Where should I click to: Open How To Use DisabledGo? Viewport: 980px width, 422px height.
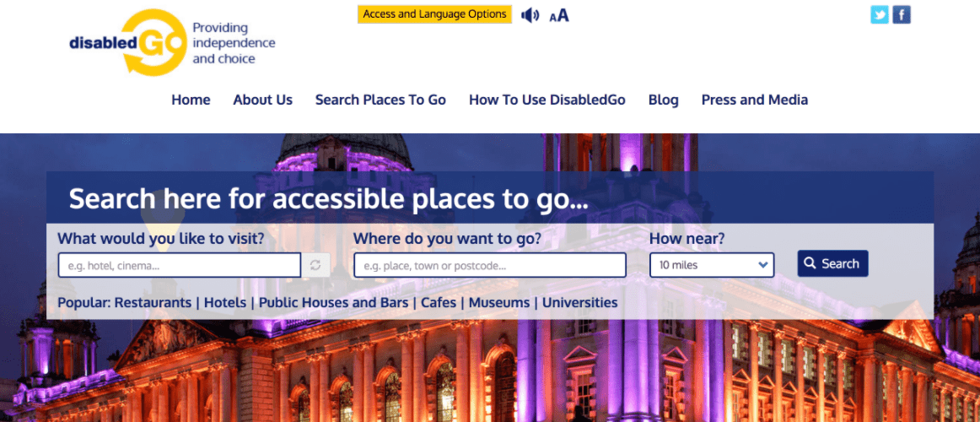547,100
